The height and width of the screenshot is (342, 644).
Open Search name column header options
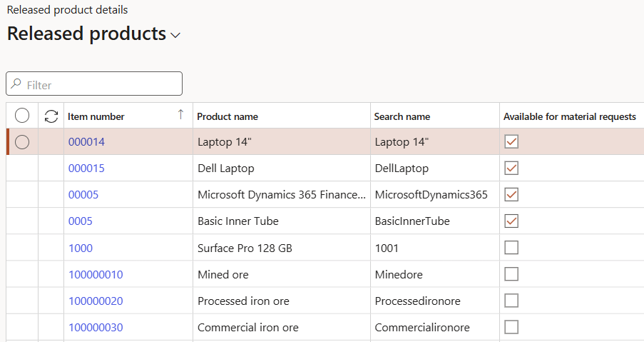[402, 116]
